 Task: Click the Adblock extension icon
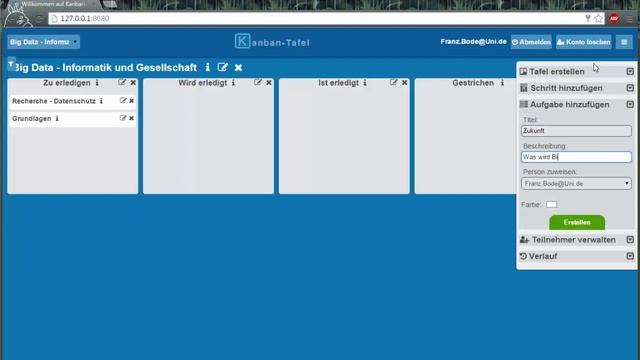[614, 18]
